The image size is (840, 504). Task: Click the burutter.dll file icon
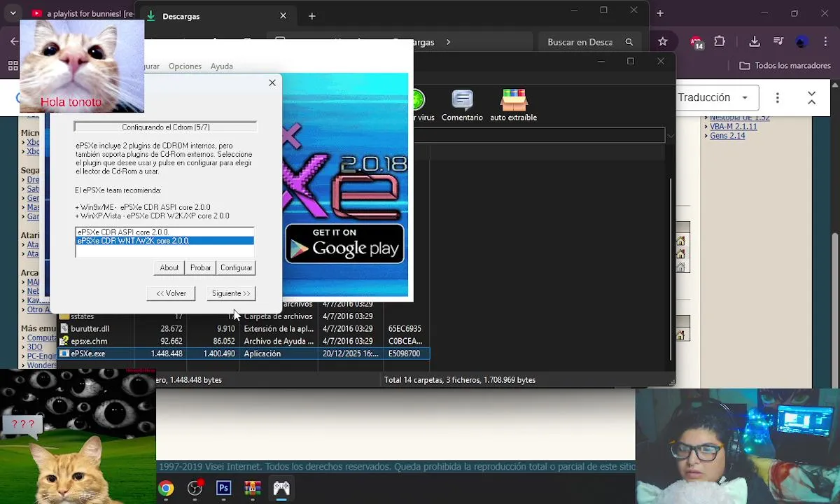tap(64, 329)
